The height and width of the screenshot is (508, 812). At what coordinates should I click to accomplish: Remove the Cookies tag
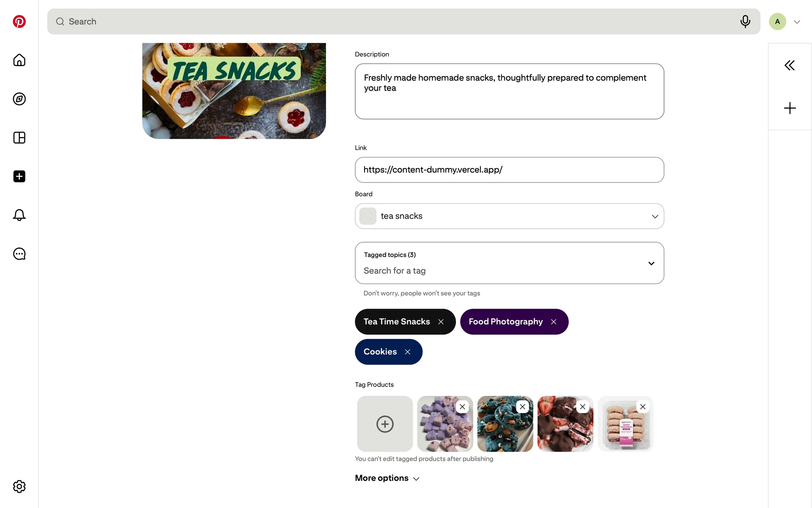pyautogui.click(x=408, y=352)
